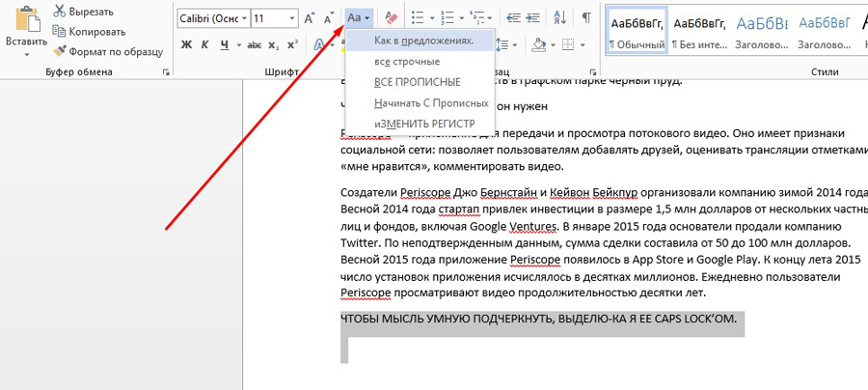Apply the 'Без инте...' style

coord(699,31)
